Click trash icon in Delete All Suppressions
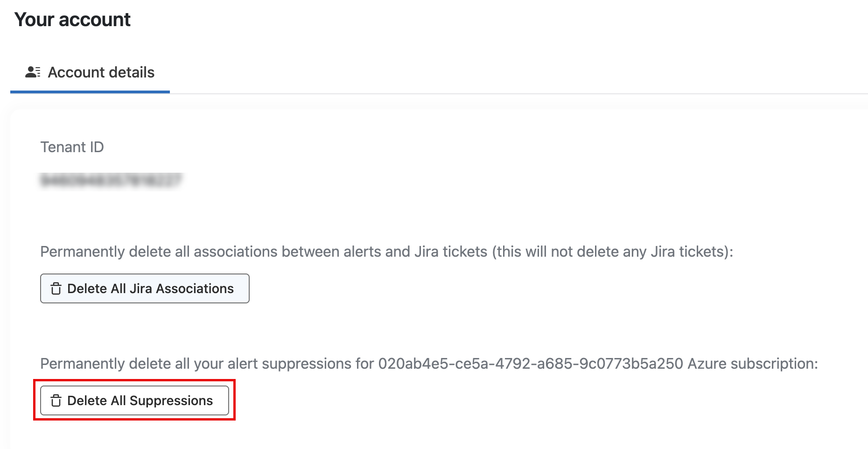The width and height of the screenshot is (868, 449). click(x=56, y=401)
